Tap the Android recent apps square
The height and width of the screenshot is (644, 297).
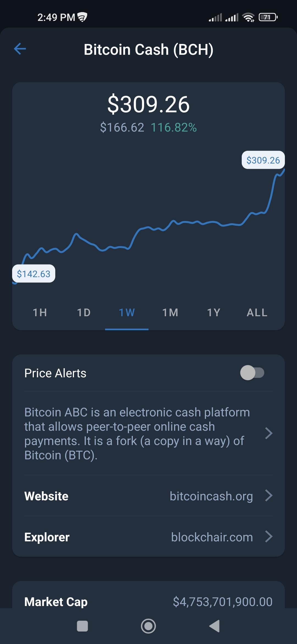pos(82,626)
